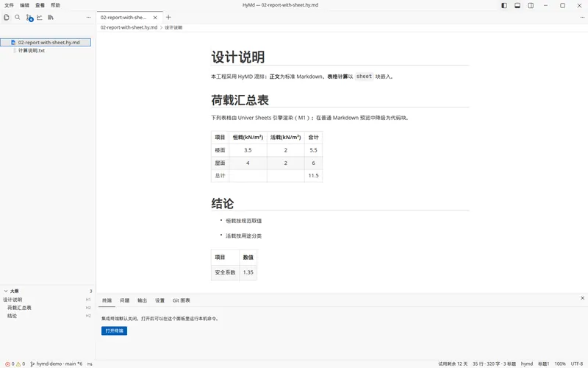Click the cell with value 5.5
Screen dimensions: 588x368
tap(314, 150)
